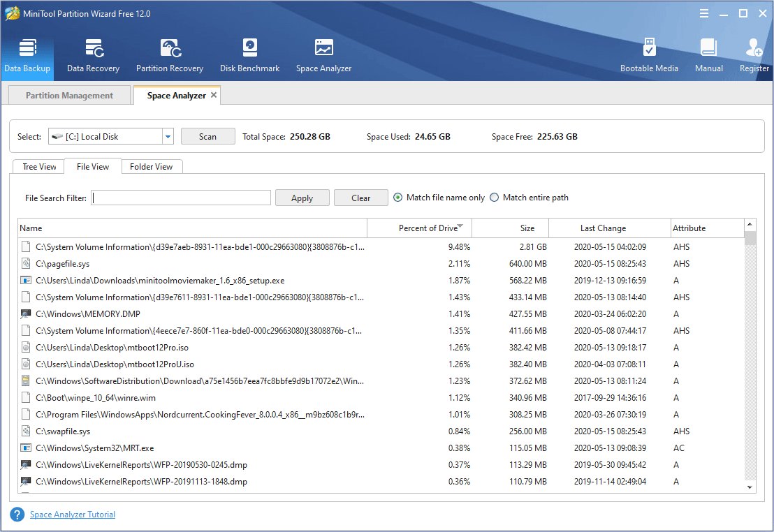Click the minitoolmoviemaker setup exe icon

pos(26,280)
